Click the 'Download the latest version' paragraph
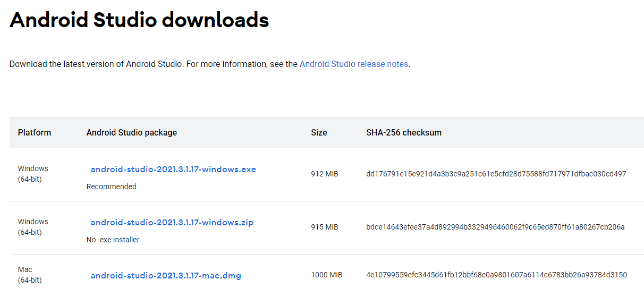 point(210,64)
